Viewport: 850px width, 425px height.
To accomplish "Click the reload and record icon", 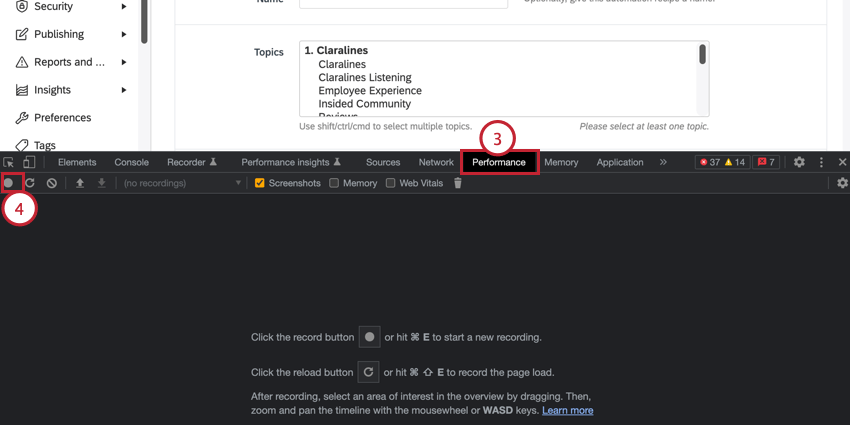I will pyautogui.click(x=30, y=183).
